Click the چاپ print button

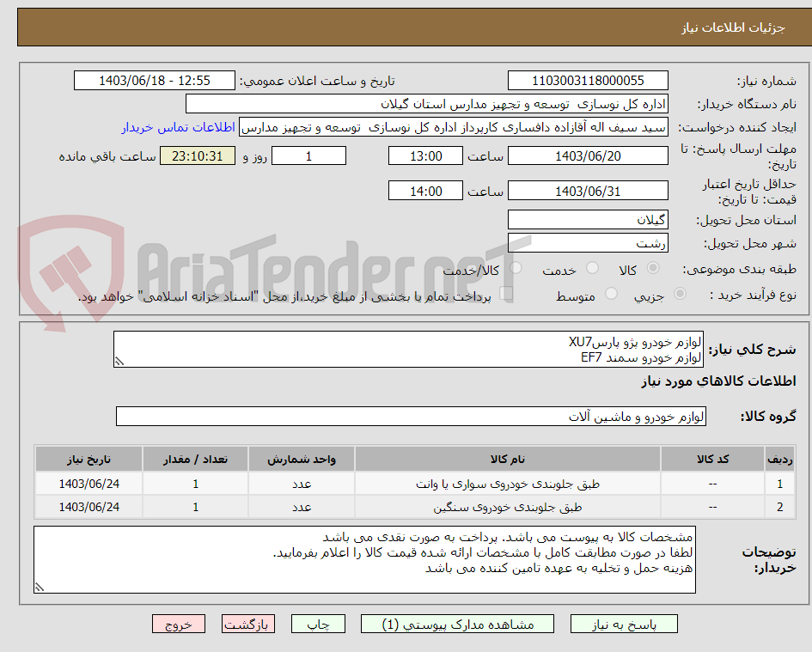pyautogui.click(x=318, y=624)
